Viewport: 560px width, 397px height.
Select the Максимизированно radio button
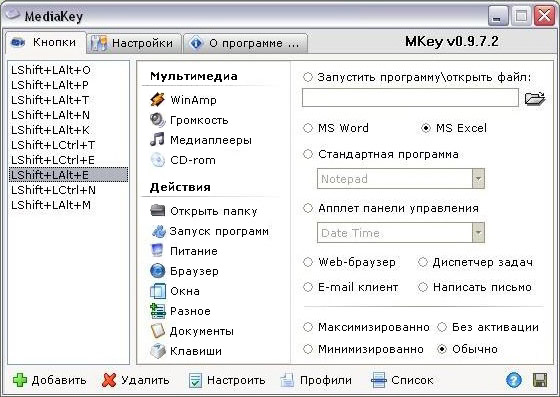[x=308, y=327]
